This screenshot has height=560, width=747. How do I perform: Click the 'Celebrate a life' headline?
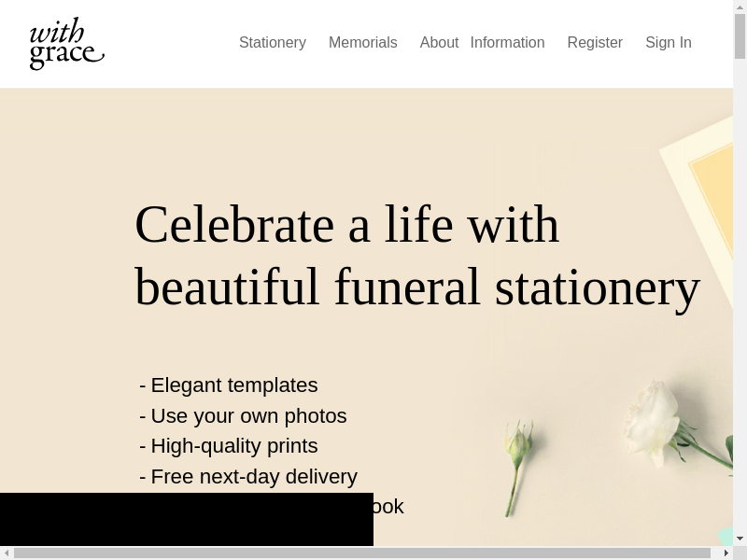click(416, 255)
